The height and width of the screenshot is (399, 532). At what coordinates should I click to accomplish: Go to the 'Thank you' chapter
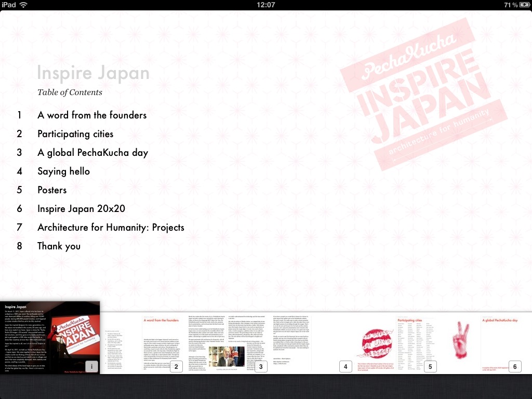click(59, 246)
